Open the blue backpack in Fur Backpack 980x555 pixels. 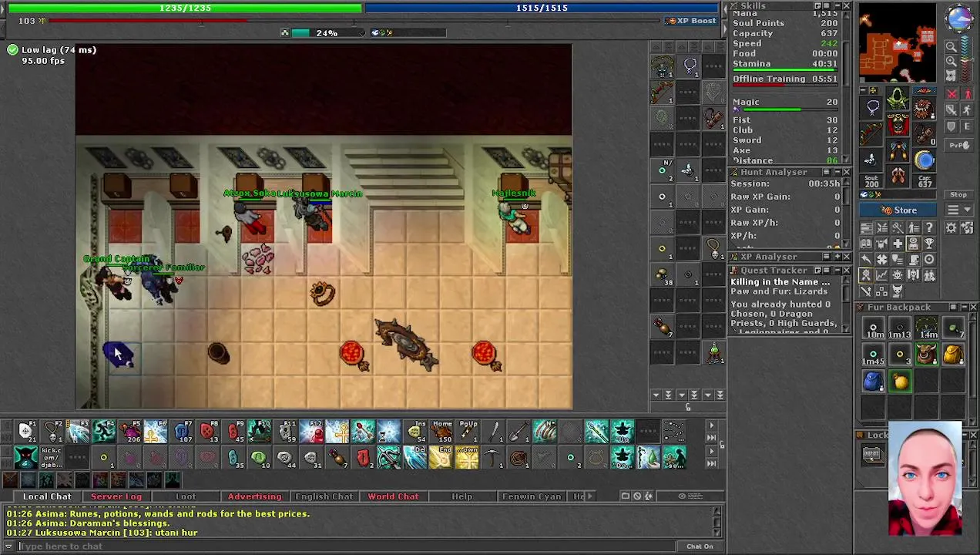[x=873, y=381]
